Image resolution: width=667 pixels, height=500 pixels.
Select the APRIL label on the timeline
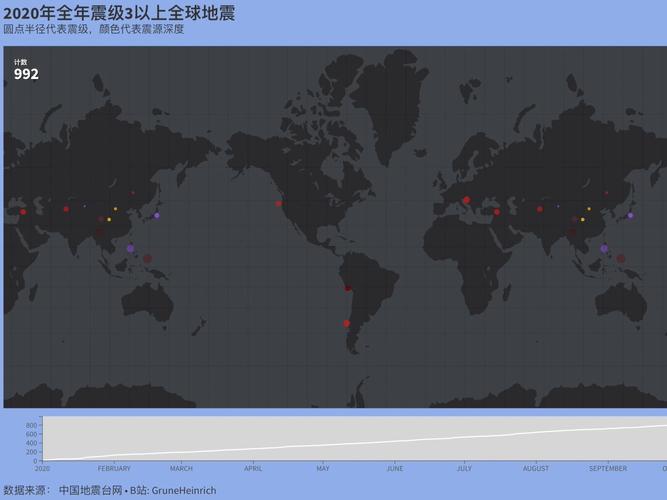click(253, 468)
